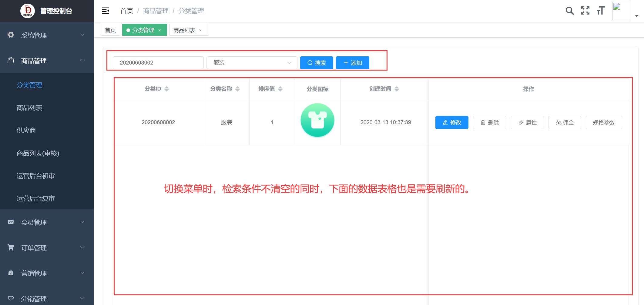Viewport: 644px width, 305px height.
Task: Open the sidebar collapse hamburger icon
Action: pyautogui.click(x=106, y=11)
